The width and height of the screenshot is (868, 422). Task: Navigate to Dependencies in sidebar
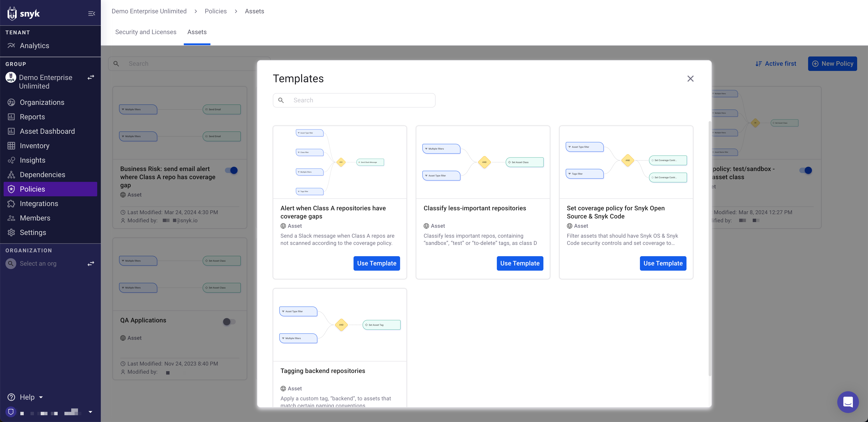click(42, 174)
